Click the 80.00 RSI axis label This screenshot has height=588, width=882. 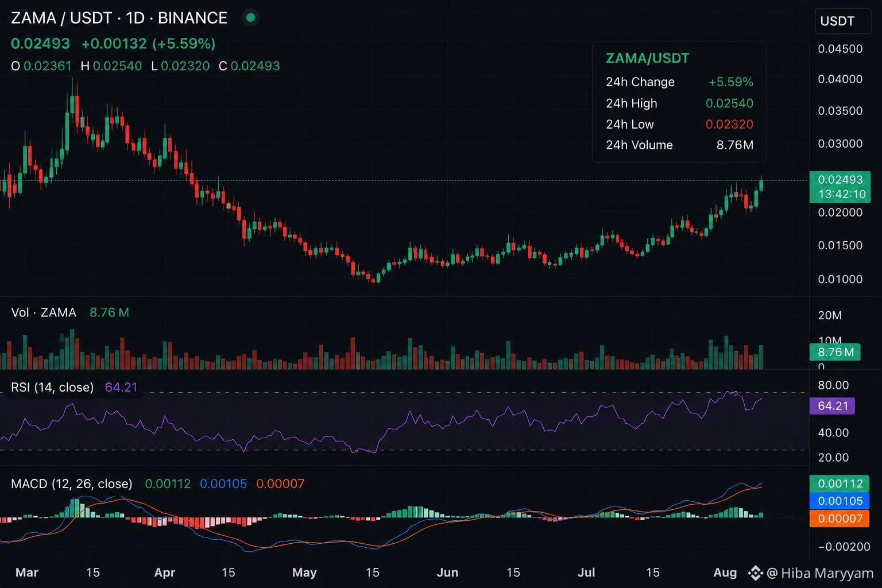coord(833,385)
